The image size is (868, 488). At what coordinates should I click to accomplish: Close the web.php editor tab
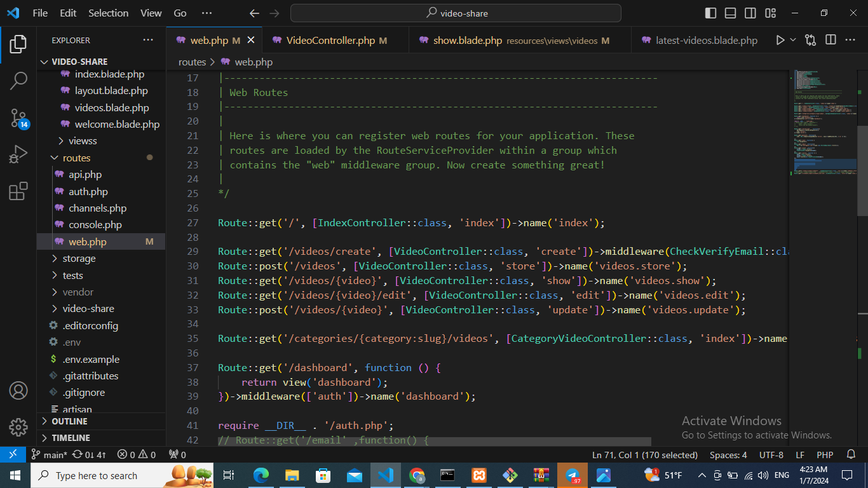pos(251,40)
